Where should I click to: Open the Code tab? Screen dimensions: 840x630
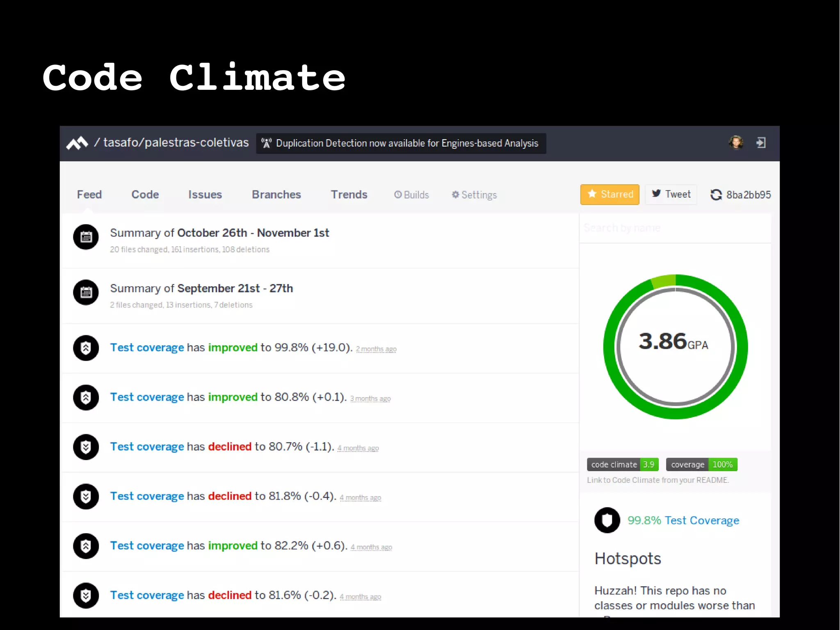pos(145,195)
